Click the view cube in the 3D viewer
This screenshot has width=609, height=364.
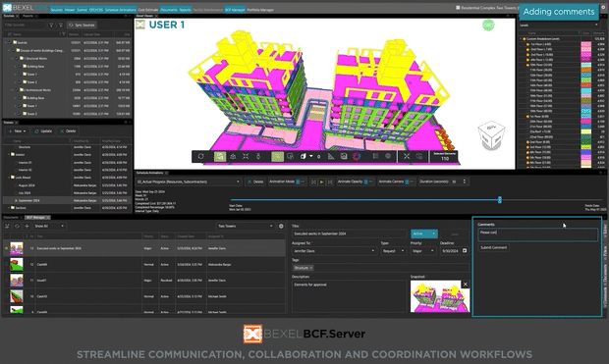pyautogui.click(x=491, y=135)
